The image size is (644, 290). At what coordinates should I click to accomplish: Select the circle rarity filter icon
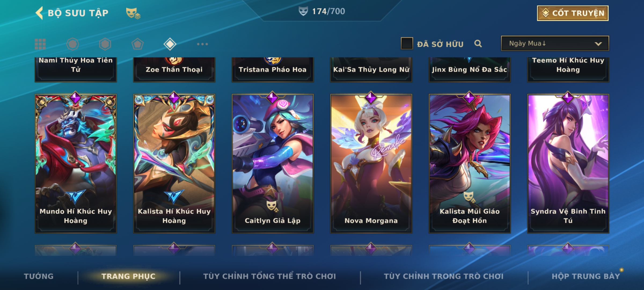[x=72, y=44]
